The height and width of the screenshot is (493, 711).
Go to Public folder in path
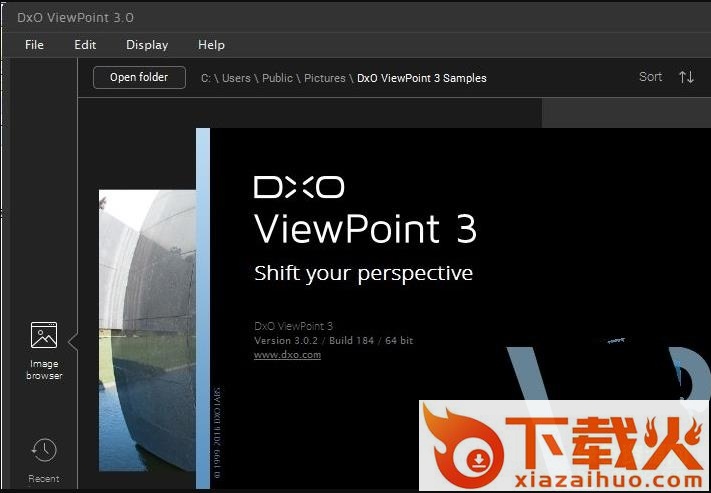(x=277, y=78)
